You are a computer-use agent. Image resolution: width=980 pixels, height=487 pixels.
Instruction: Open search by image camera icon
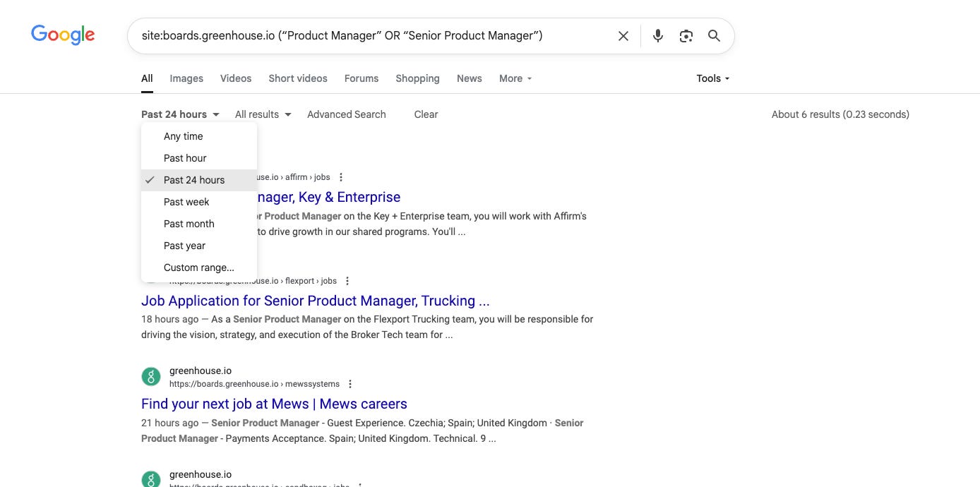point(686,36)
